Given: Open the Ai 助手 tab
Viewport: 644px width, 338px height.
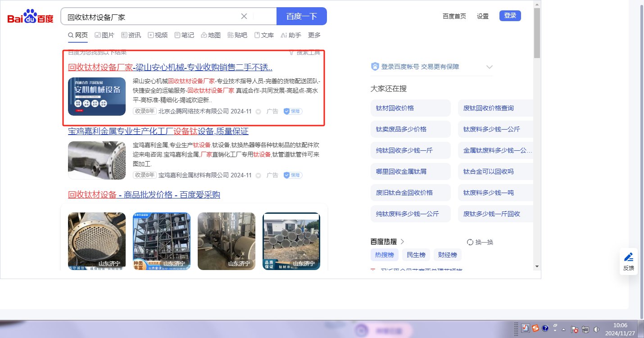Looking at the screenshot, I should [291, 35].
